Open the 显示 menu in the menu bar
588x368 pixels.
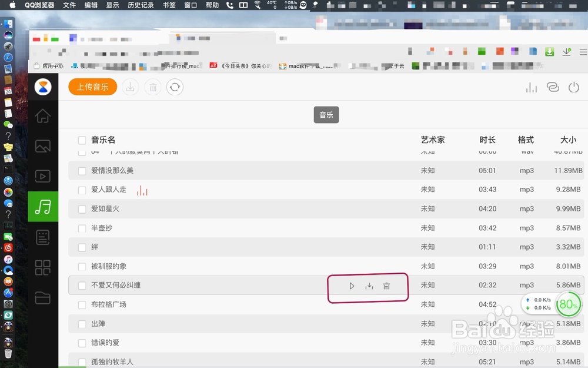click(112, 5)
